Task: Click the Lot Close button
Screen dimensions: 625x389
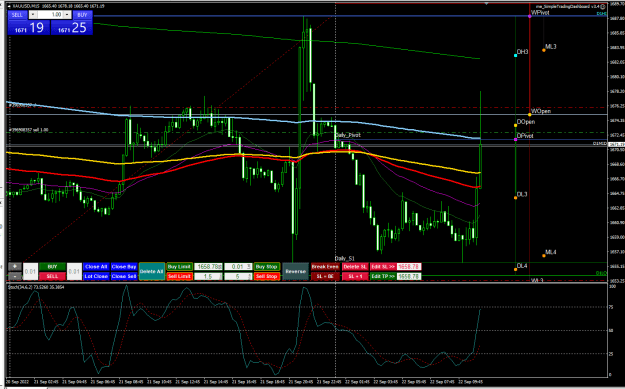Action: point(96,276)
